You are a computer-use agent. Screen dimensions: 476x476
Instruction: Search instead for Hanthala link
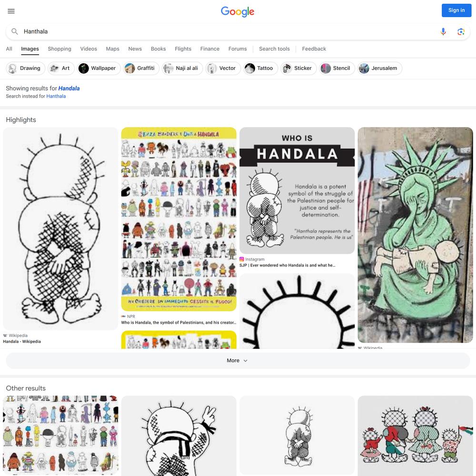(56, 96)
